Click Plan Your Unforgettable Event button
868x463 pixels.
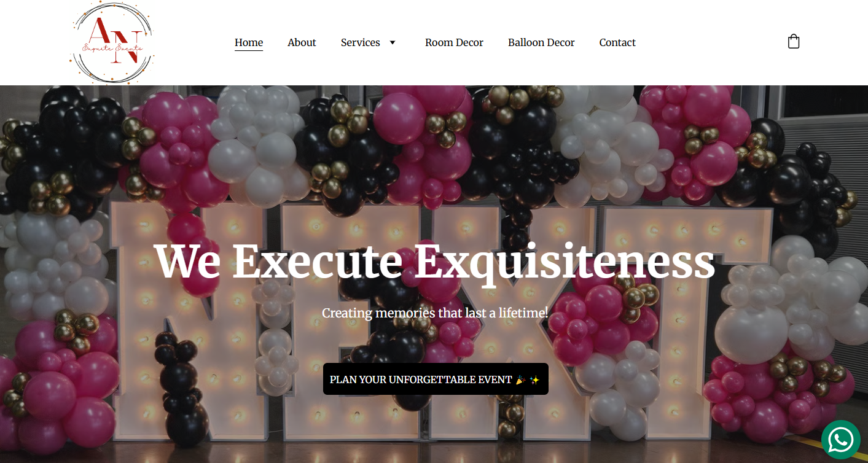click(x=436, y=379)
